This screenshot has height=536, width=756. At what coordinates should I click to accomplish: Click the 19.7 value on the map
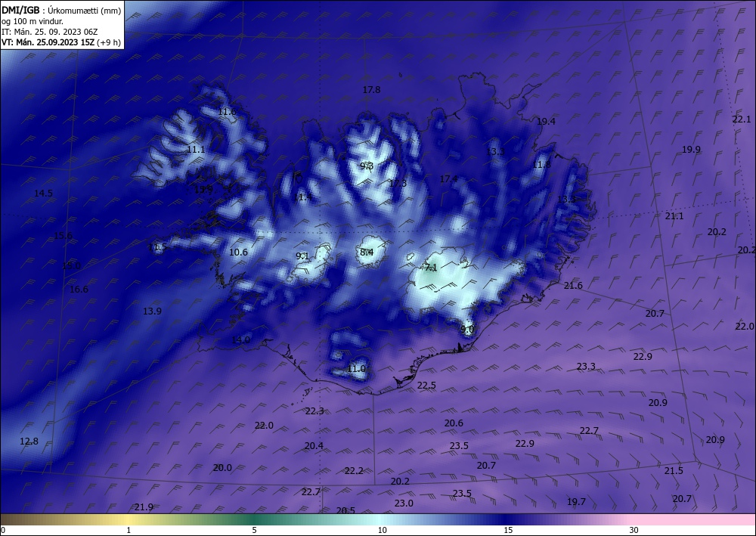[575, 502]
